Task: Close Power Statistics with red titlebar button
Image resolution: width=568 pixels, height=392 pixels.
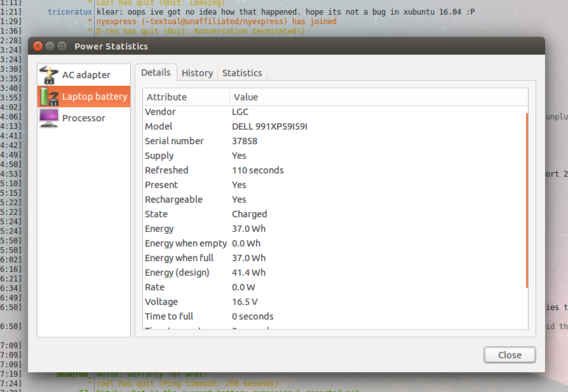Action: coord(37,46)
